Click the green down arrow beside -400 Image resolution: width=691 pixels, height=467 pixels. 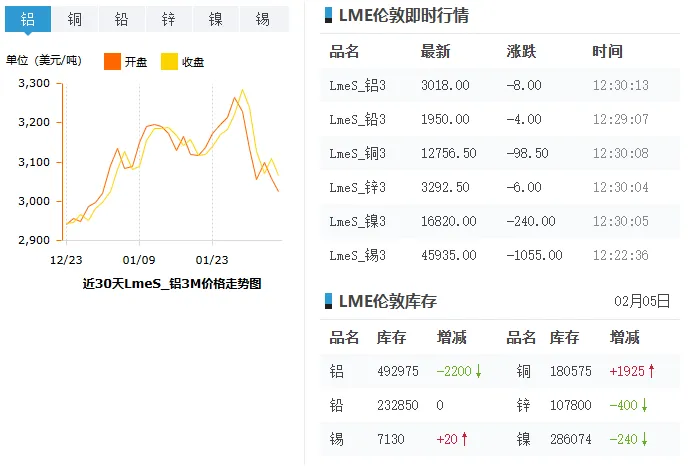(x=644, y=405)
